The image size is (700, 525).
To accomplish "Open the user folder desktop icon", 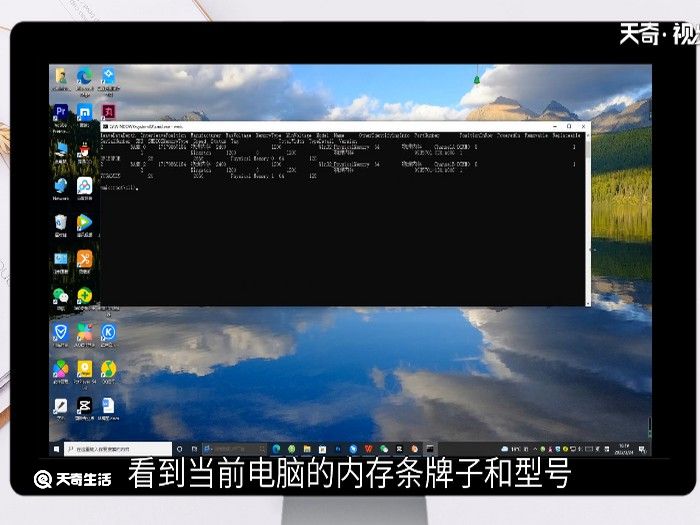I will [x=61, y=79].
